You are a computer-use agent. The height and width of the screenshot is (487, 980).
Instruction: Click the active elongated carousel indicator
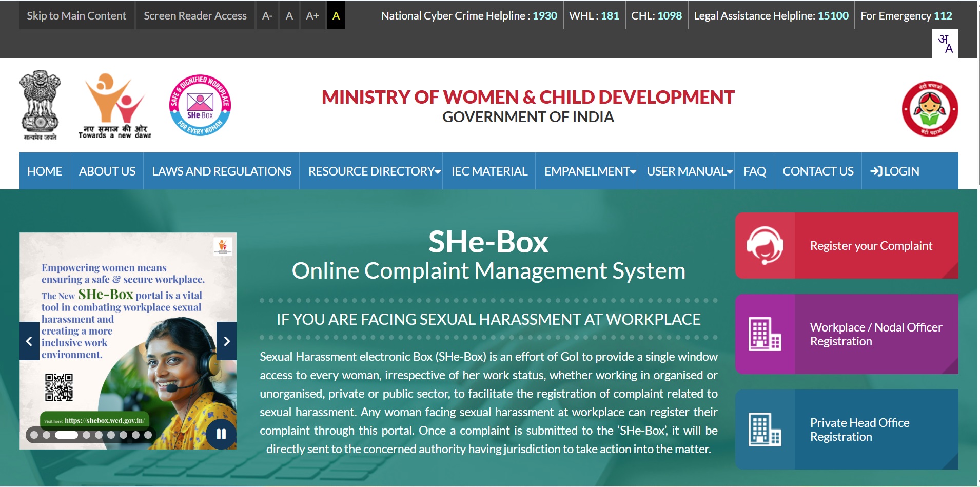click(x=66, y=435)
